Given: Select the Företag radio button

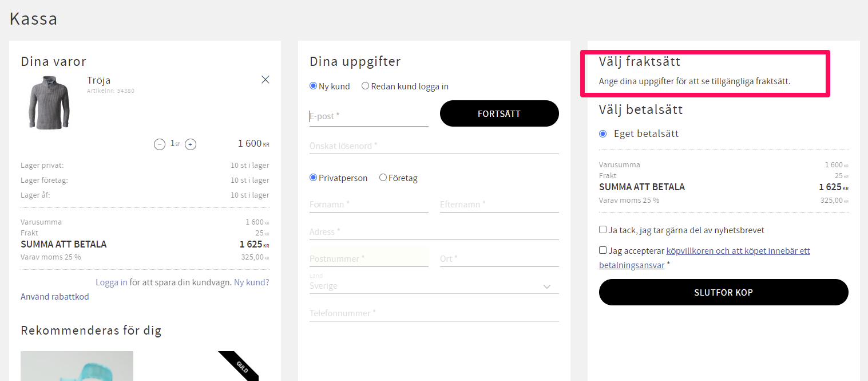Looking at the screenshot, I should pos(383,178).
